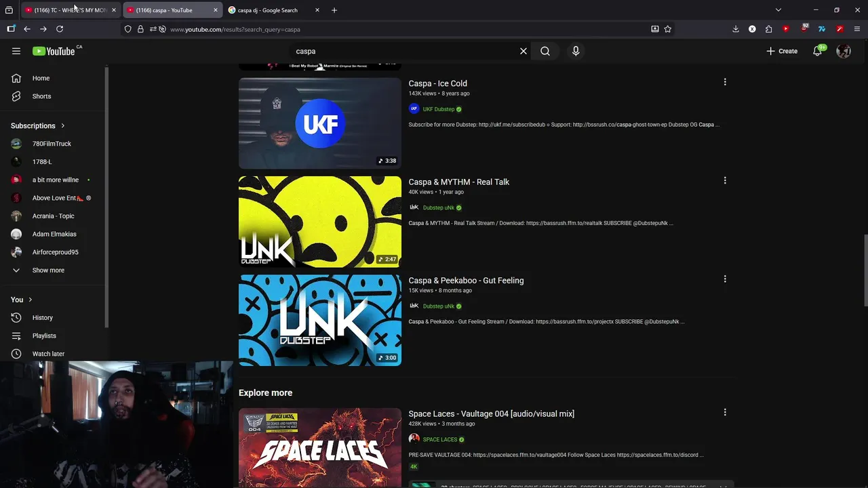Screen dimensions: 868x488
Task: Play the Gut Feeling blue thumbnail
Action: pyautogui.click(x=320, y=320)
